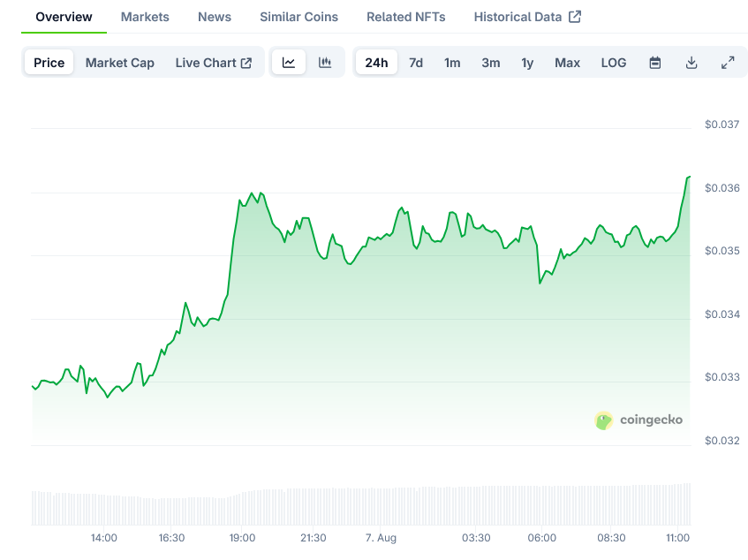Select the 24h time range
748x560 pixels.
(x=376, y=63)
